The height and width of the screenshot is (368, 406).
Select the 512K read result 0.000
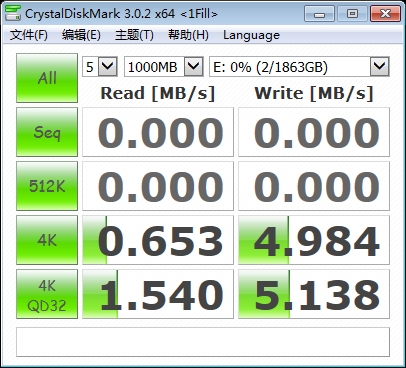158,186
